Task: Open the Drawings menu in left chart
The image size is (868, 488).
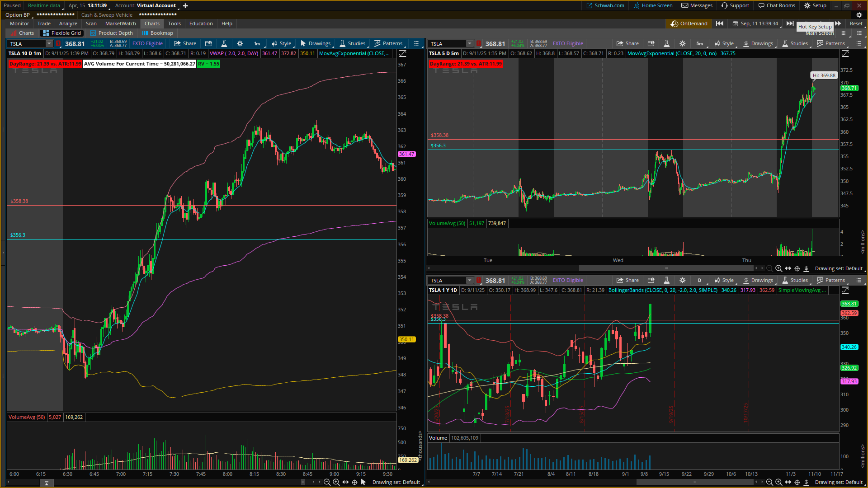Action: [x=316, y=44]
